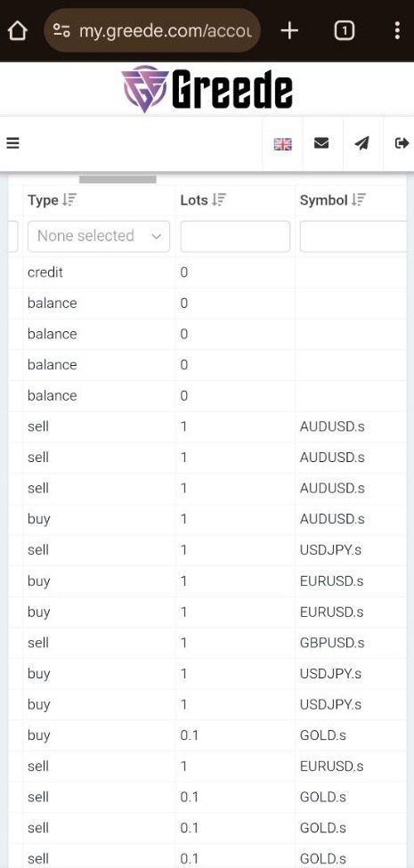Select the GBPUSD.s sell row

tap(207, 644)
